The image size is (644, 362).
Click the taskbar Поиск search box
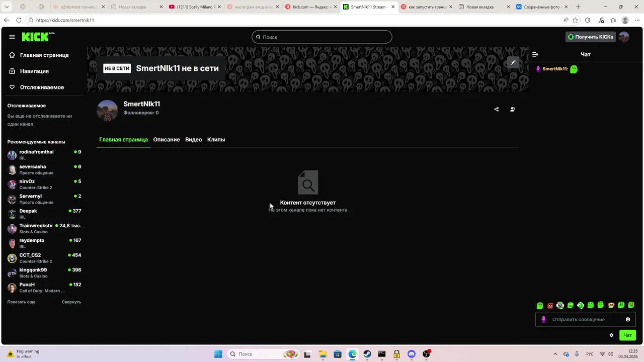tap(263, 354)
